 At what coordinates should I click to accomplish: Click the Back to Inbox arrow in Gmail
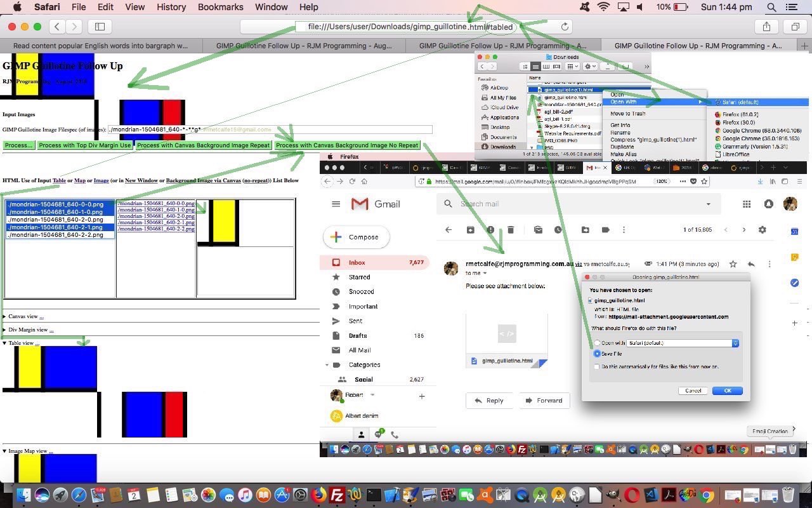click(449, 230)
